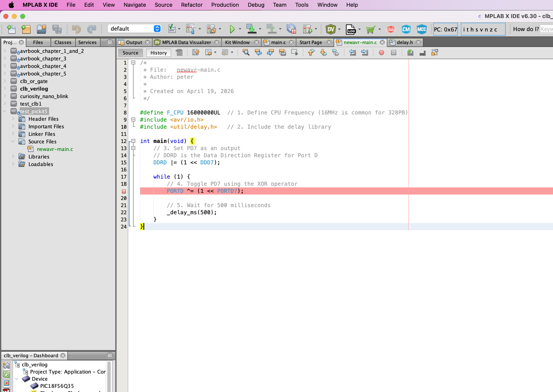Collapse the test_pickit5 project node
The image size is (553, 392).
5,111
